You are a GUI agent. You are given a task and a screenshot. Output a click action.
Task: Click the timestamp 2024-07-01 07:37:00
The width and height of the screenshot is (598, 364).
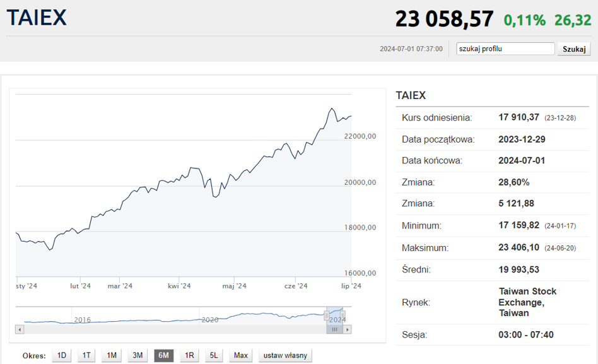pyautogui.click(x=411, y=49)
